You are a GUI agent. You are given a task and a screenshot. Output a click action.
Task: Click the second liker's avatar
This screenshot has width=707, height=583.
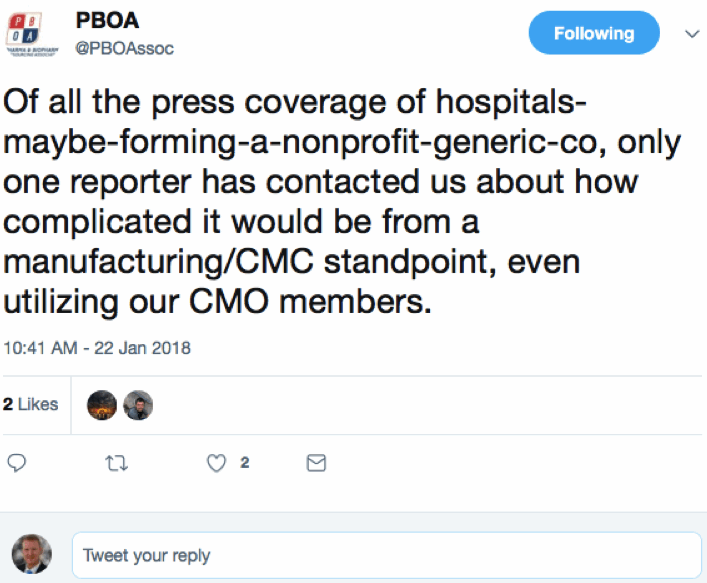(137, 405)
